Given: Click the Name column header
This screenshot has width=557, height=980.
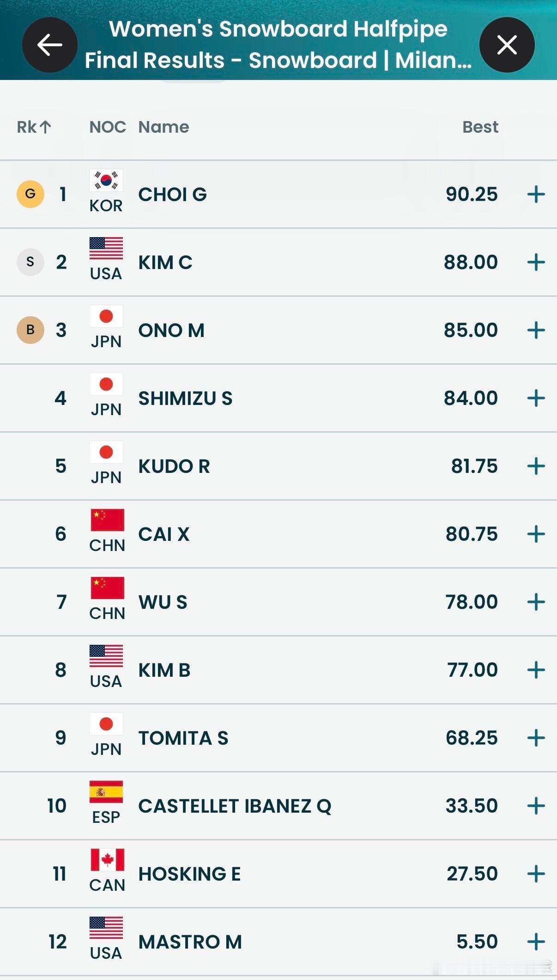Looking at the screenshot, I should [x=163, y=127].
